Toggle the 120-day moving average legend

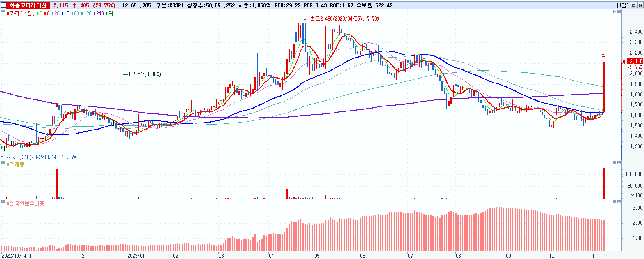click(85, 13)
